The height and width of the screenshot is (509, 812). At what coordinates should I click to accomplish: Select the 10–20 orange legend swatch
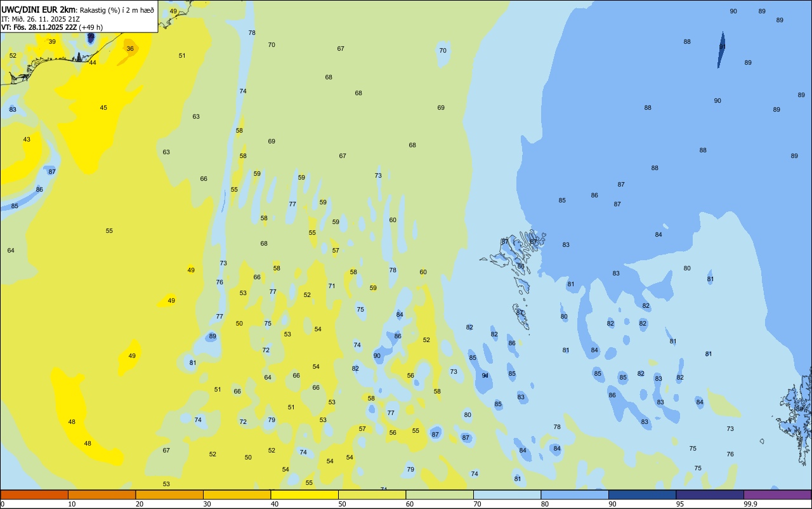coord(101,494)
